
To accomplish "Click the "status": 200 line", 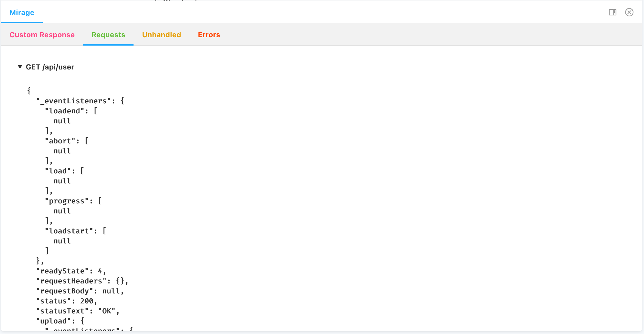I will pos(66,301).
